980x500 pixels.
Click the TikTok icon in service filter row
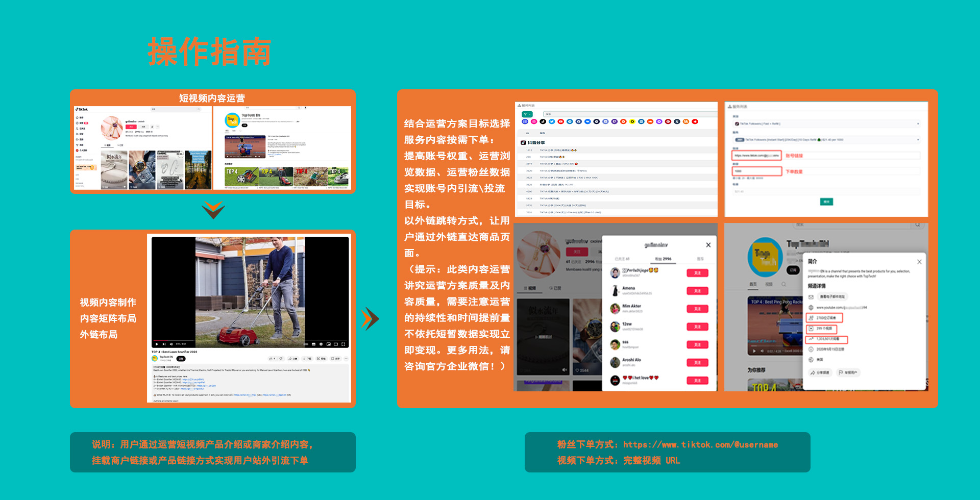(x=543, y=121)
